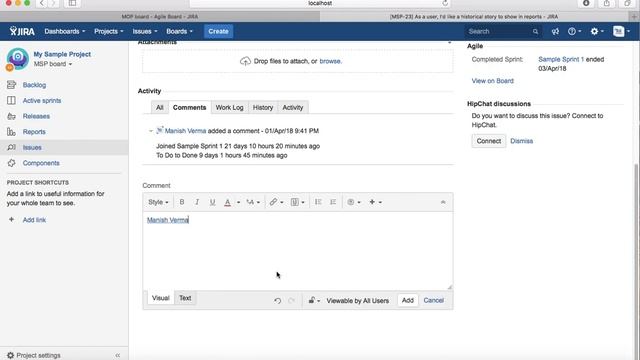640x360 pixels.
Task: Dismiss the HipChat prompt
Action: (x=521, y=141)
